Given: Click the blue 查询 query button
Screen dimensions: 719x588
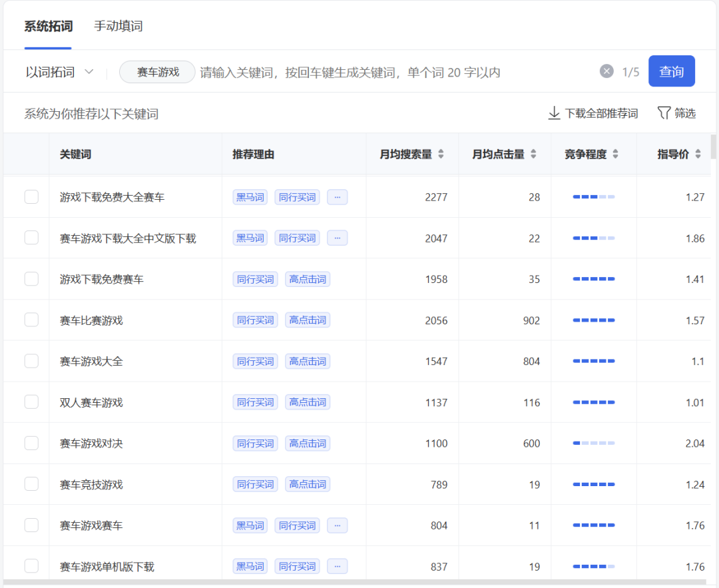Looking at the screenshot, I should [672, 71].
